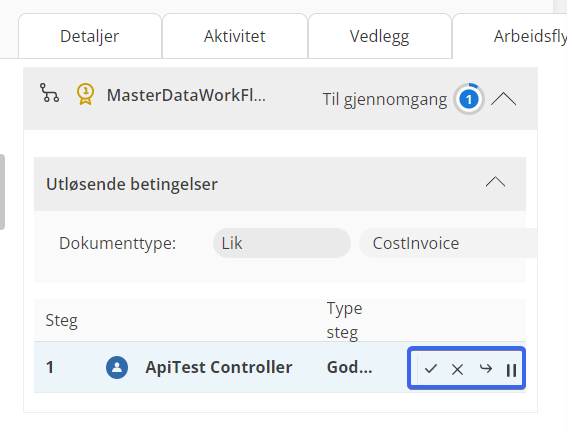Click the workflow branch icon

tap(49, 93)
